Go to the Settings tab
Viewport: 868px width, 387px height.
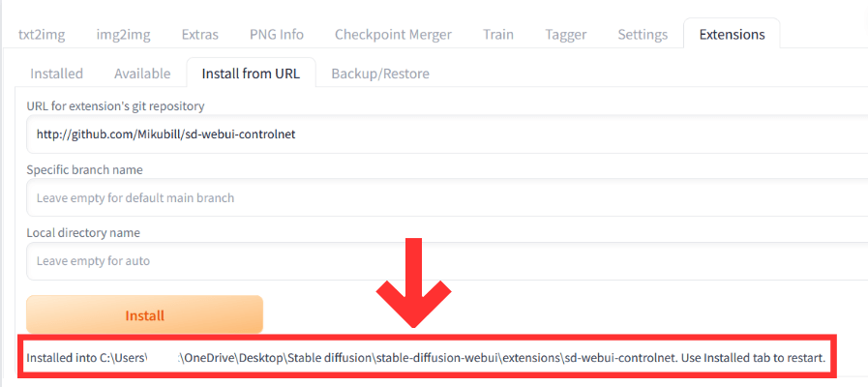643,34
